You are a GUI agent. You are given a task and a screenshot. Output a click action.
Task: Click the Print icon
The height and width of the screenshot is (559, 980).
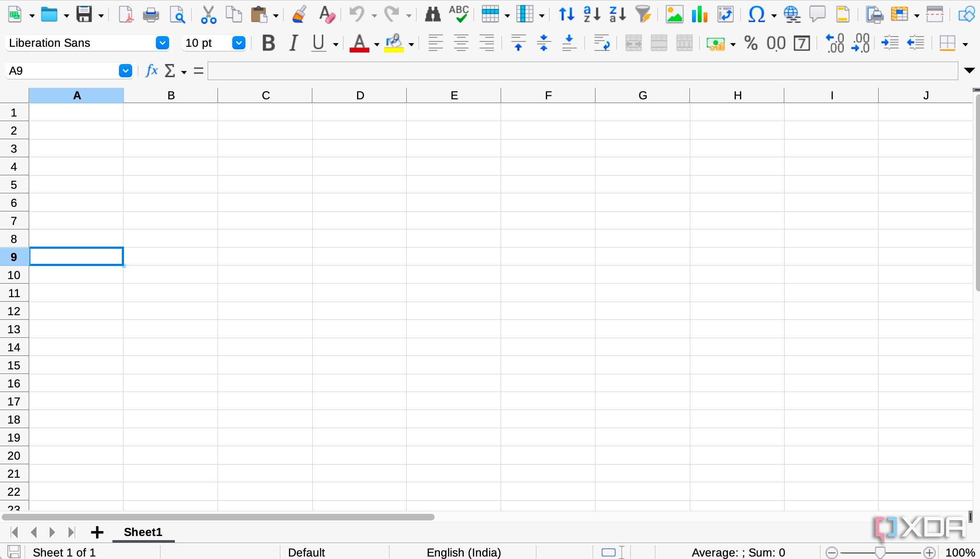tap(151, 15)
